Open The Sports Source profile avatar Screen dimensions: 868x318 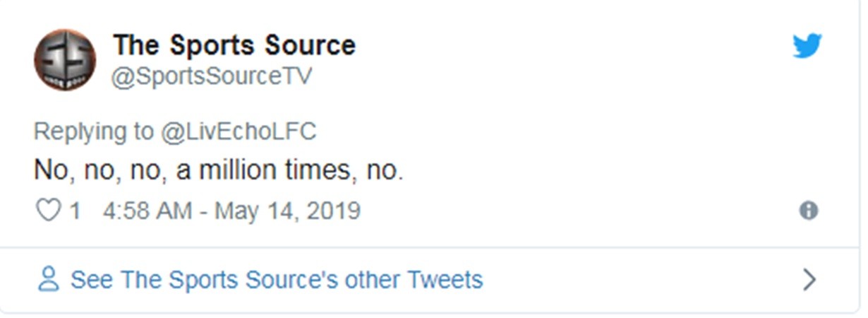coord(65,60)
